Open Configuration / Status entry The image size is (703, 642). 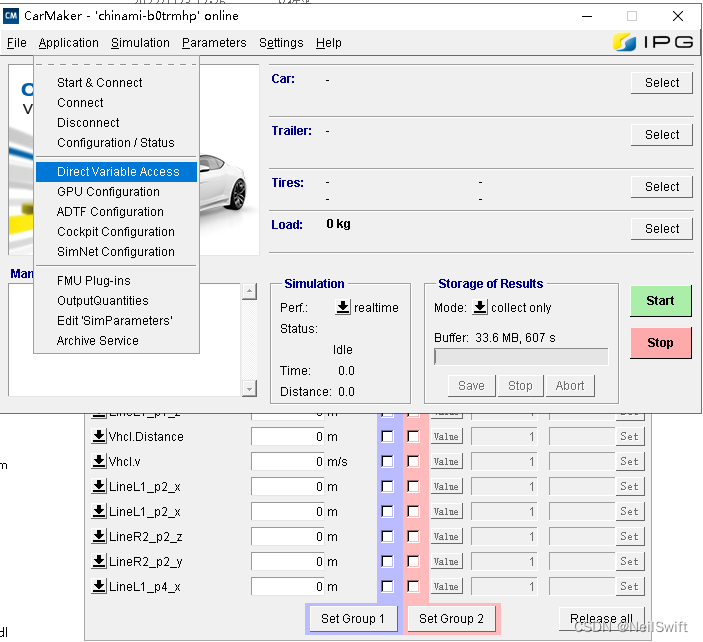click(x=117, y=143)
